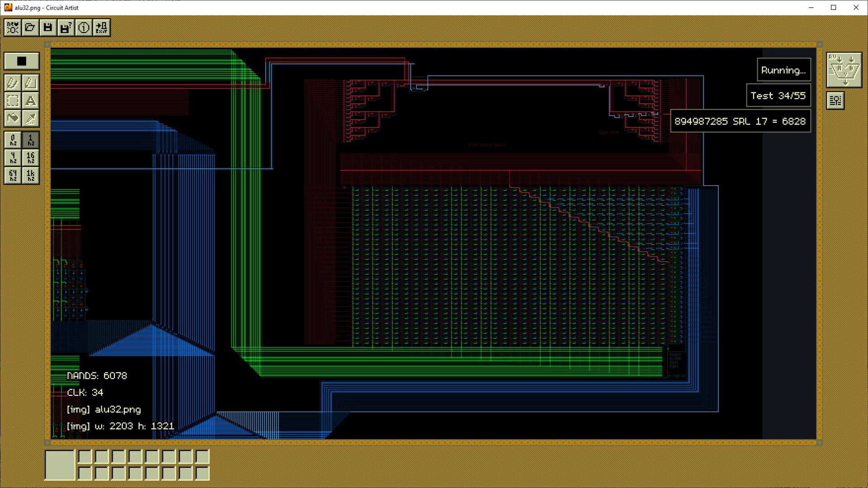The image size is (868, 488).
Task: Select the fill bucket tool
Action: pyautogui.click(x=12, y=119)
